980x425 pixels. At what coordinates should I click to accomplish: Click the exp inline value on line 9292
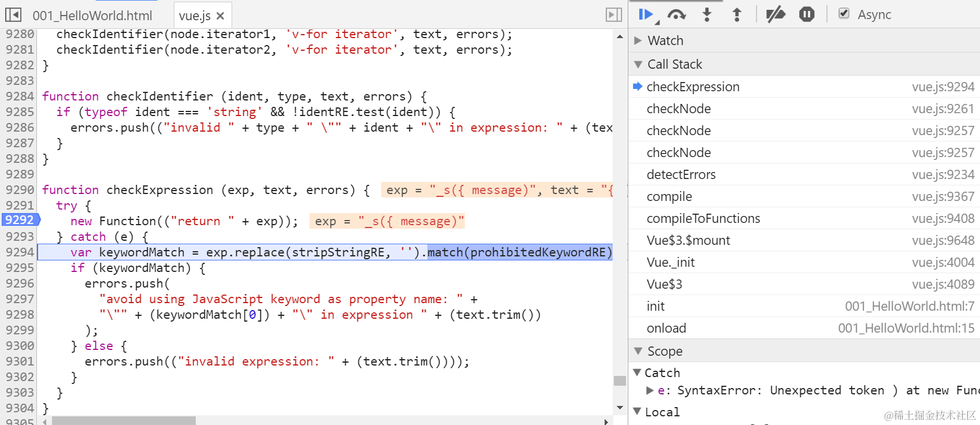click(x=387, y=221)
